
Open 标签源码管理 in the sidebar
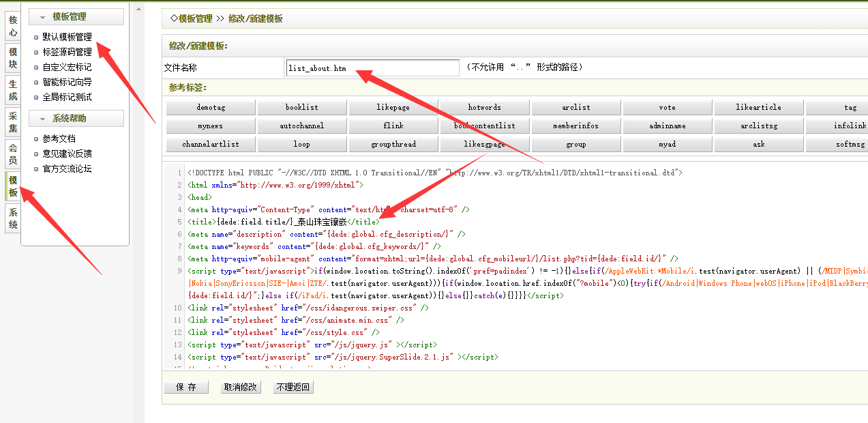(x=67, y=52)
